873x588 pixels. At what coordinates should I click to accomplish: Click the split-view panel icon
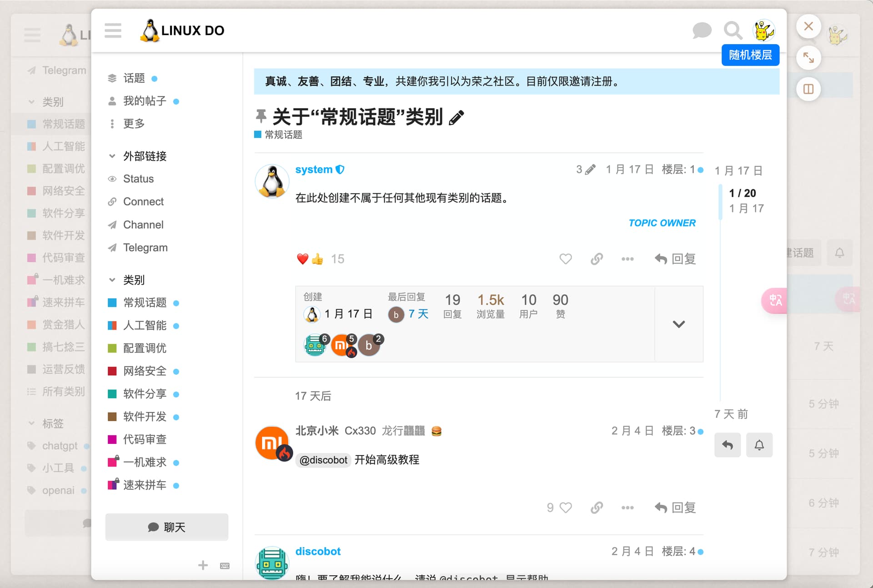tap(808, 89)
